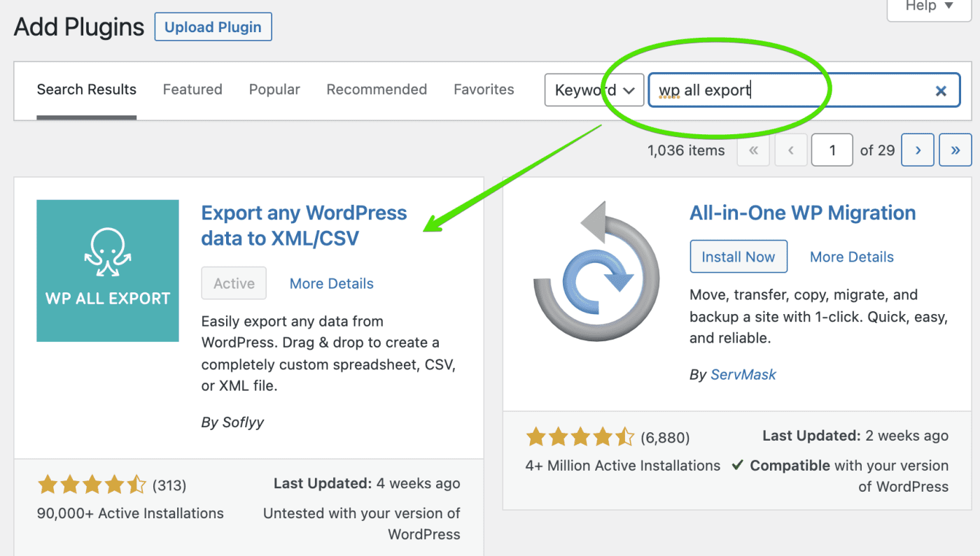
Task: Clear the search field with the X icon
Action: 941,90
